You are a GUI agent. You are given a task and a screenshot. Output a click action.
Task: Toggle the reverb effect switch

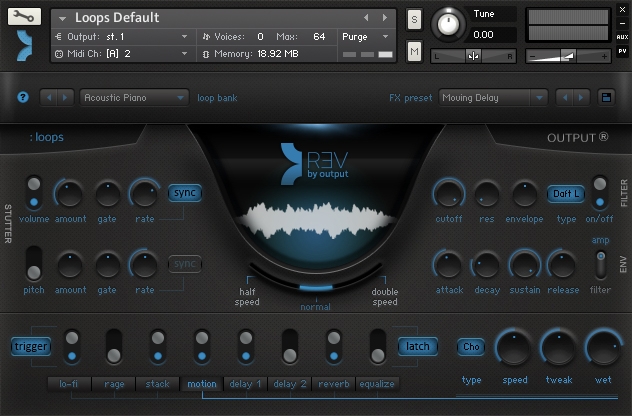tap(334, 347)
